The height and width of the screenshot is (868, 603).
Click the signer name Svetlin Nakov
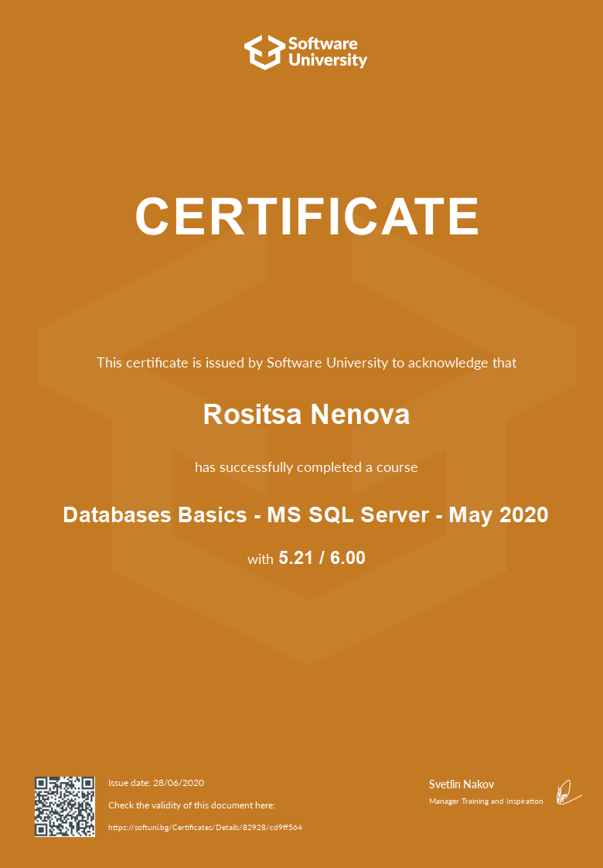(x=462, y=784)
